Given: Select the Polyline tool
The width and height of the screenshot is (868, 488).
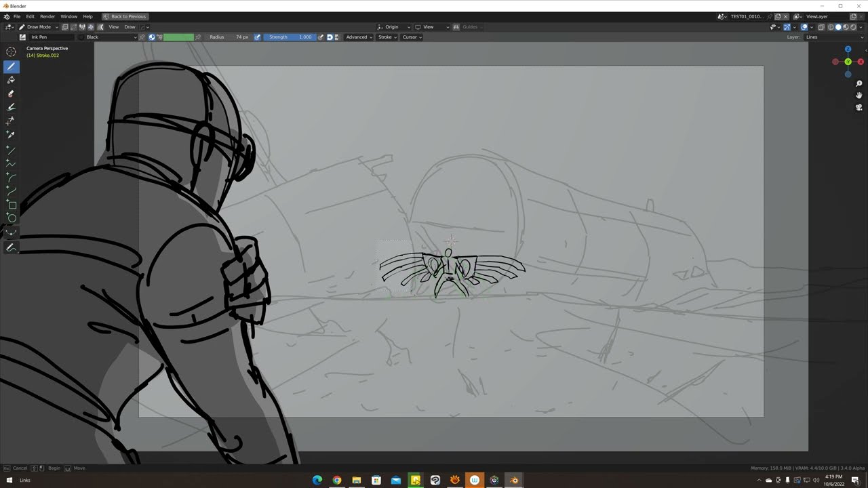Looking at the screenshot, I should pyautogui.click(x=11, y=163).
